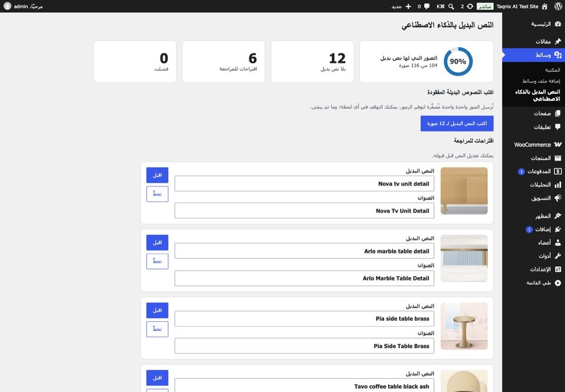Open المكتبة in the media submenu
The width and height of the screenshot is (565, 392).
pyautogui.click(x=553, y=70)
